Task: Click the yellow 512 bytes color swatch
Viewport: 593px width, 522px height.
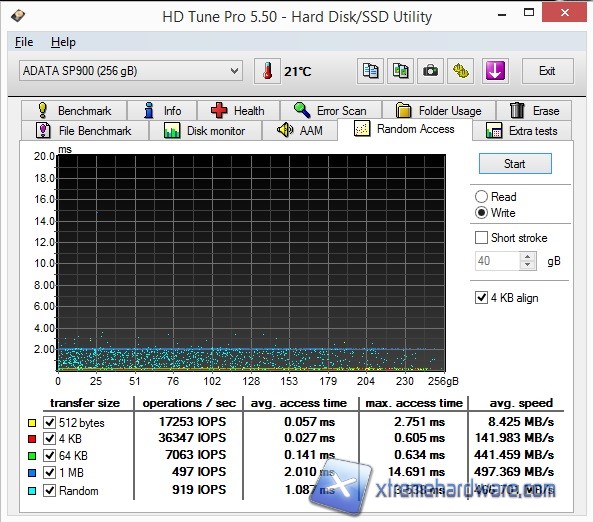Action: tap(32, 423)
